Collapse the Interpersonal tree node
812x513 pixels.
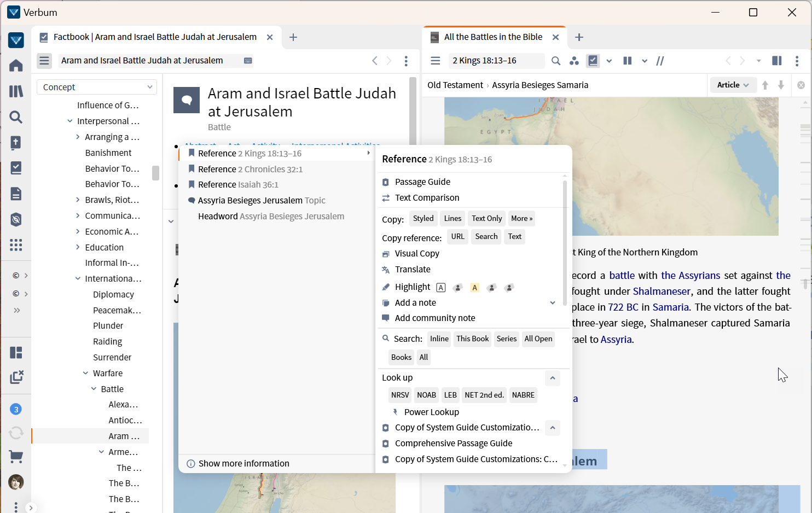pyautogui.click(x=69, y=121)
